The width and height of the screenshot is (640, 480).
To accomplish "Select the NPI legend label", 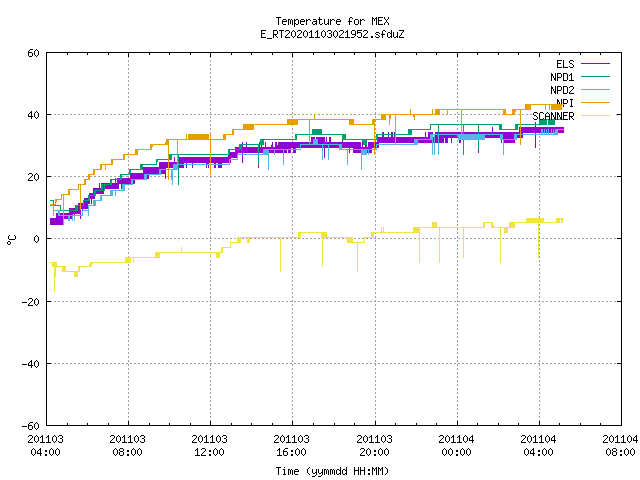I will 565,103.
